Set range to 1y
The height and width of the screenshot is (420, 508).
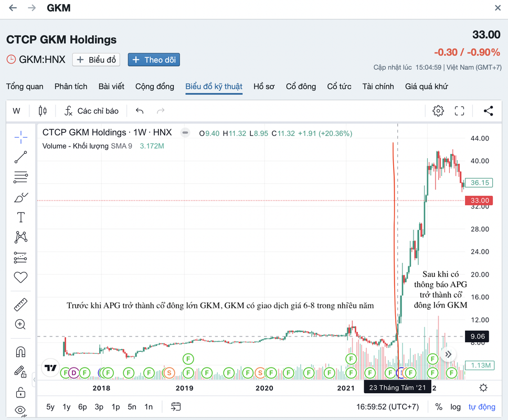click(67, 407)
